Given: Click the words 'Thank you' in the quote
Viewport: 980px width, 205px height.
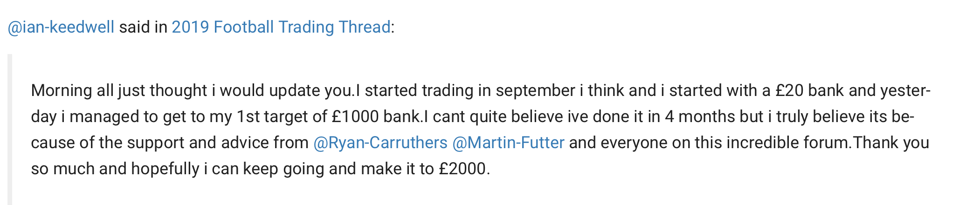Looking at the screenshot, I should 891,143.
